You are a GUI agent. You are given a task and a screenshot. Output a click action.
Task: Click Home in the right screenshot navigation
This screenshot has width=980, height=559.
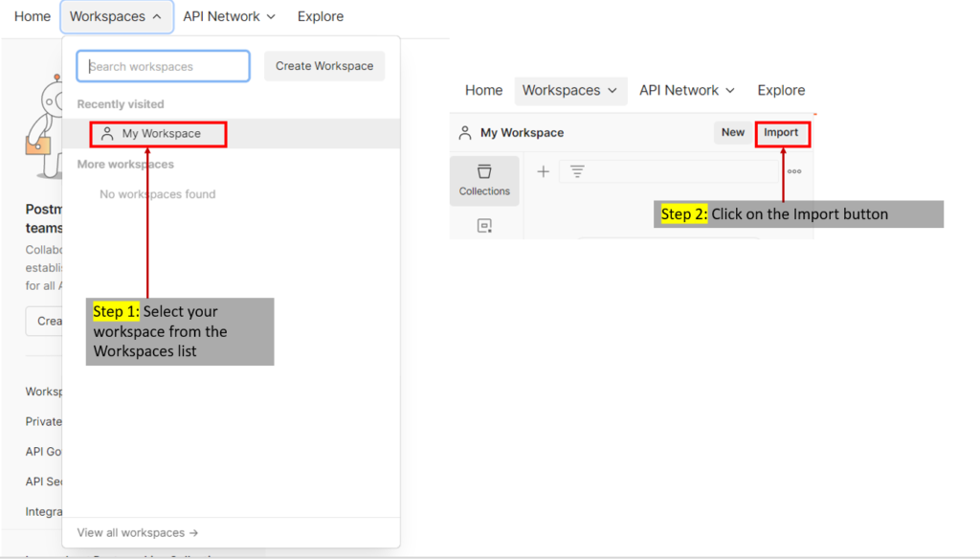coord(483,90)
